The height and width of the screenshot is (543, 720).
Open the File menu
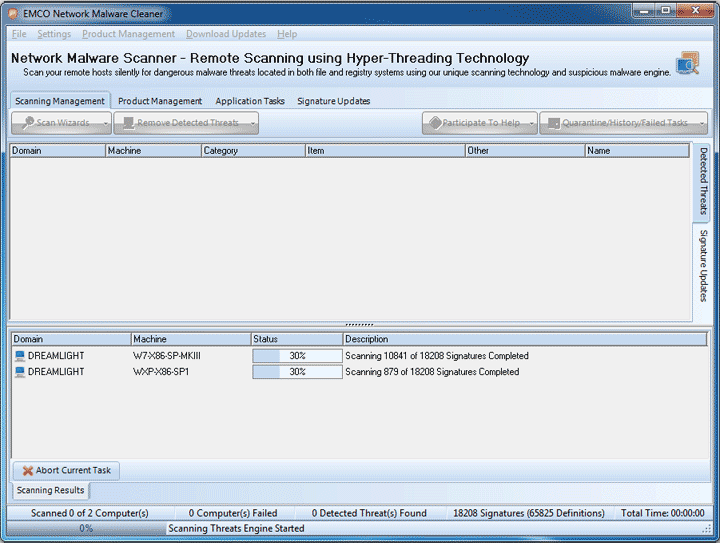tap(19, 34)
